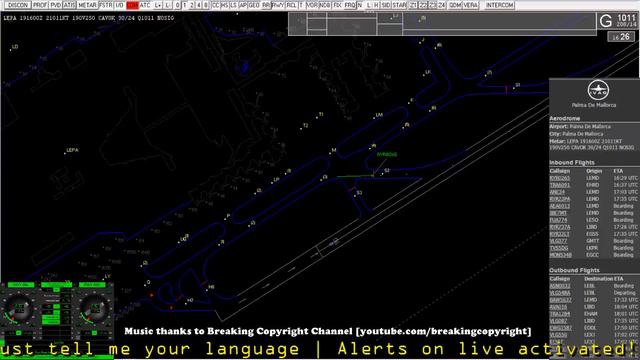Open inbound flight link from origin LESO
This screenshot has width=640, height=360.
[x=558, y=220]
